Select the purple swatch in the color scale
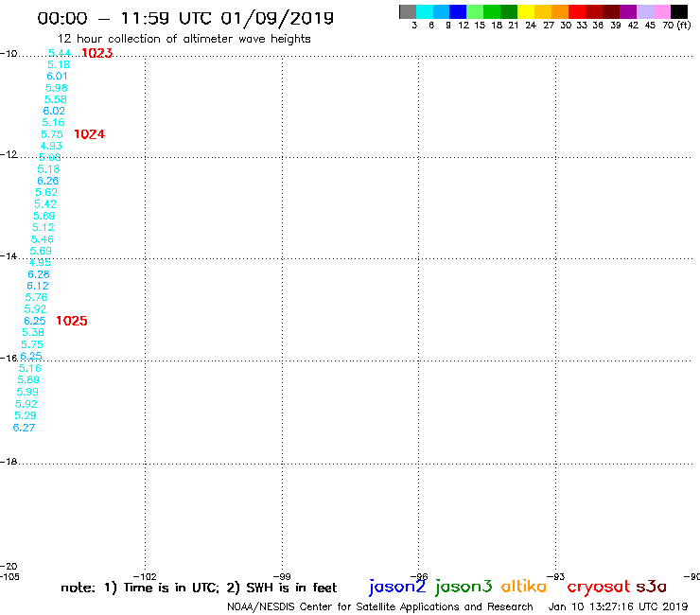Image resolution: width=700 pixels, height=615 pixels. [628, 11]
